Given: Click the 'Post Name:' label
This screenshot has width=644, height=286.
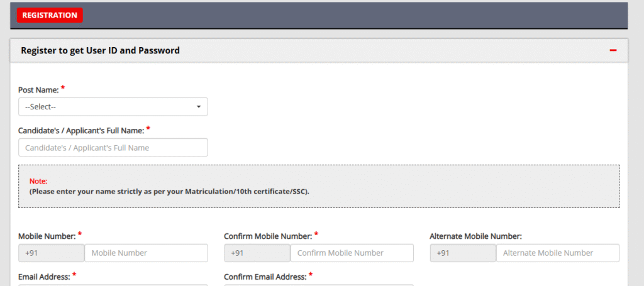Looking at the screenshot, I should click(x=38, y=90).
